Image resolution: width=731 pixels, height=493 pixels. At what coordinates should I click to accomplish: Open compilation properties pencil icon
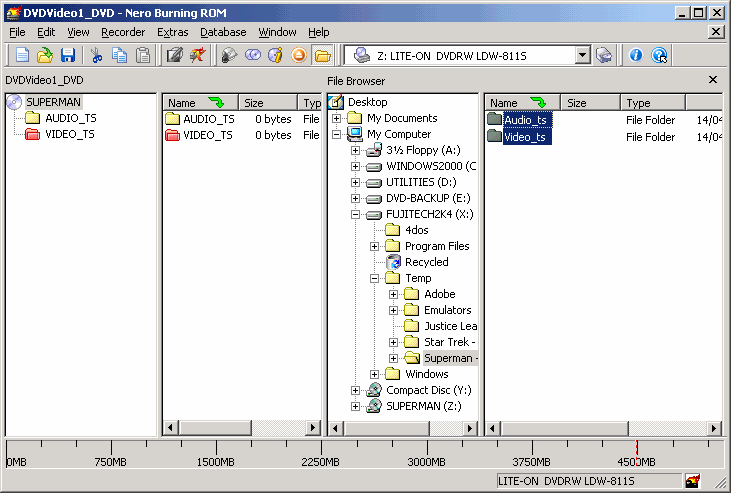(175, 55)
